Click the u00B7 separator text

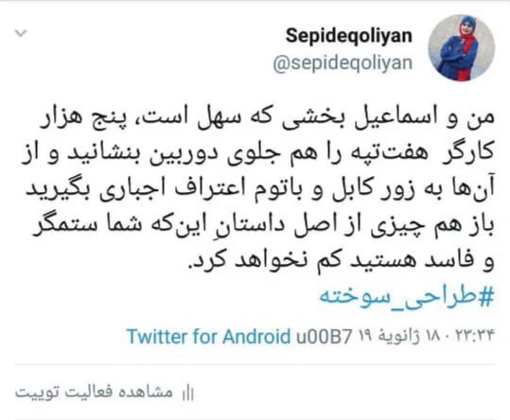pos(324,337)
